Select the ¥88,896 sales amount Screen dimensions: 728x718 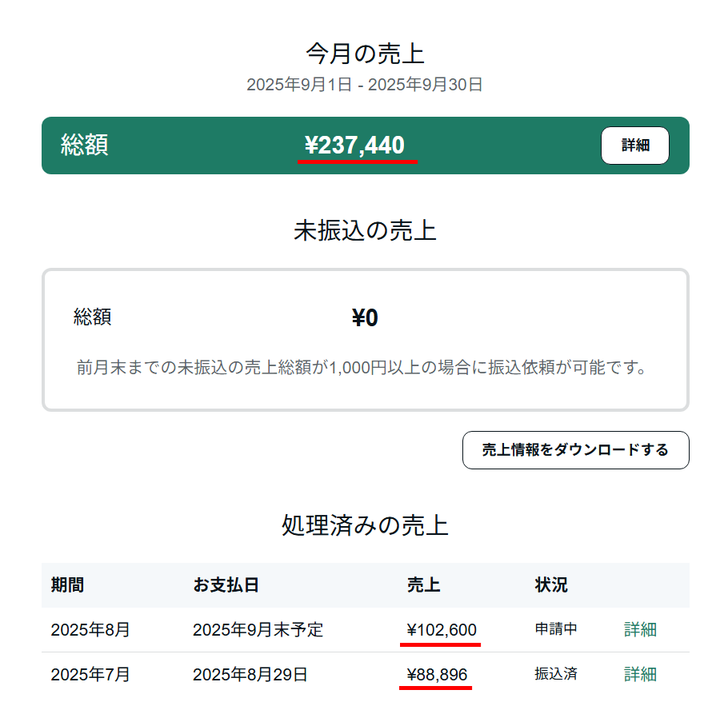[437, 675]
